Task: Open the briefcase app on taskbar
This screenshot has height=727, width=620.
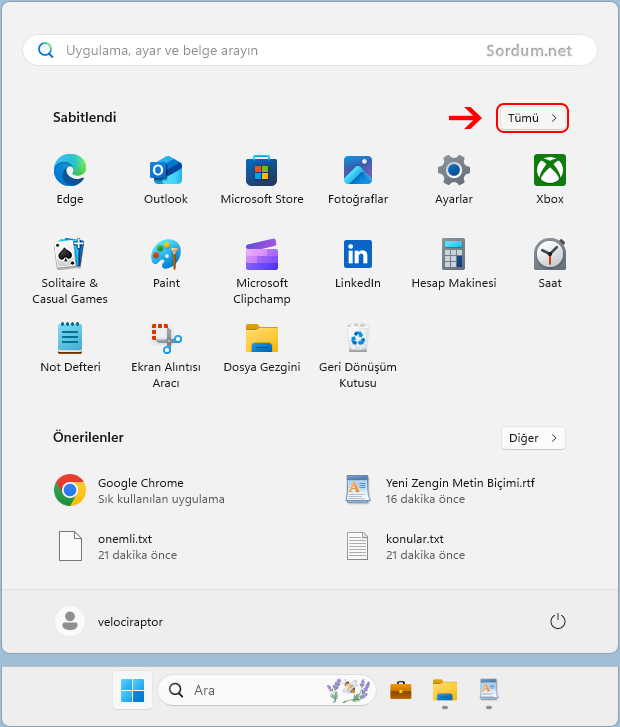Action: pos(400,690)
